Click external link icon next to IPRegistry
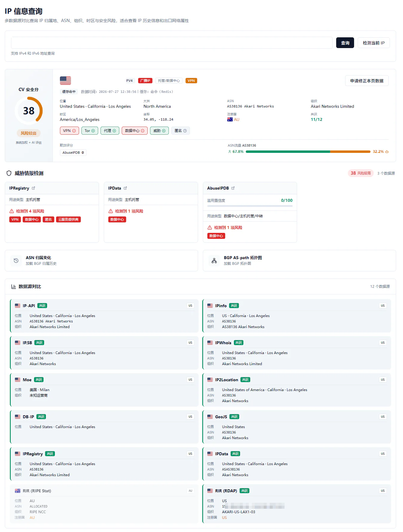403x532 pixels. click(x=33, y=188)
